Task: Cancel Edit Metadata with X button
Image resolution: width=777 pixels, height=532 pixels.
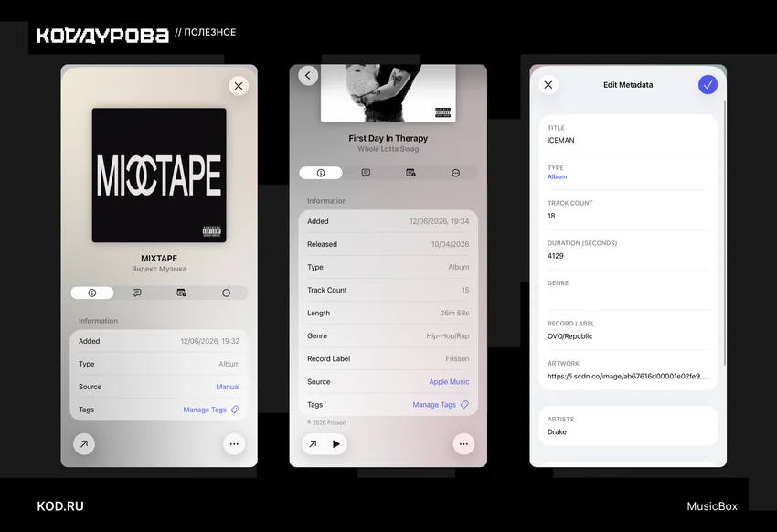Action: pyautogui.click(x=548, y=85)
